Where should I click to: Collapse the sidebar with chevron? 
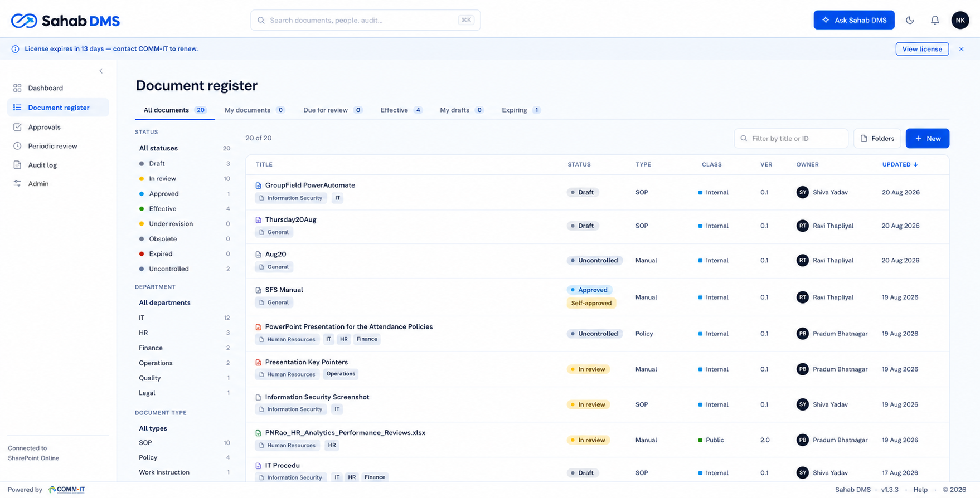click(x=101, y=71)
